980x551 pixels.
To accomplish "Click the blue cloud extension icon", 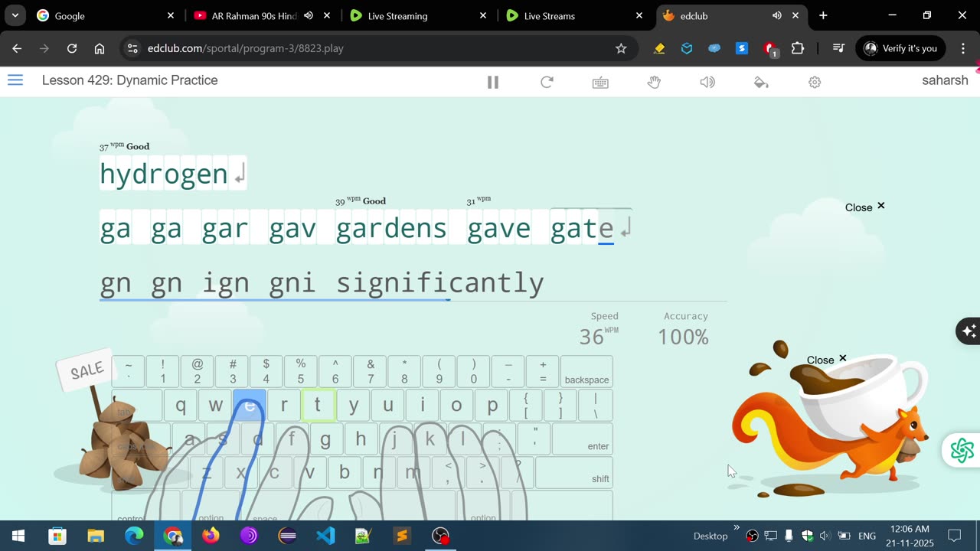I will [x=714, y=48].
